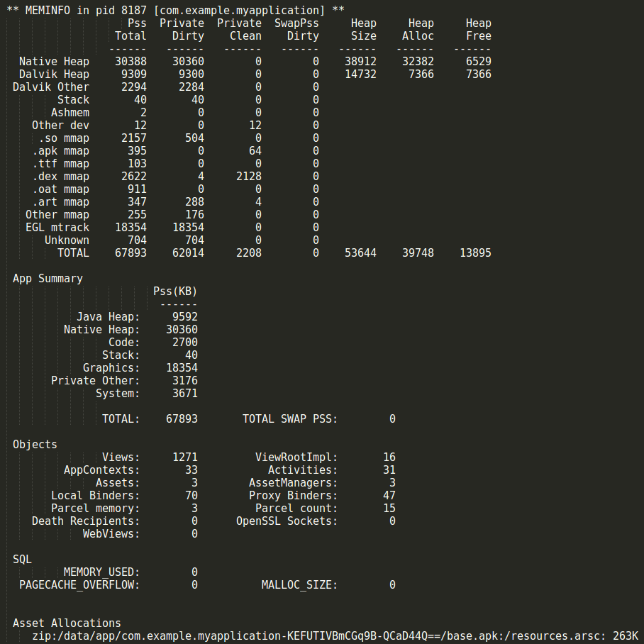This screenshot has width=644, height=644.
Task: Click TOTAL Private Dirty value 62014
Action: [188, 253]
